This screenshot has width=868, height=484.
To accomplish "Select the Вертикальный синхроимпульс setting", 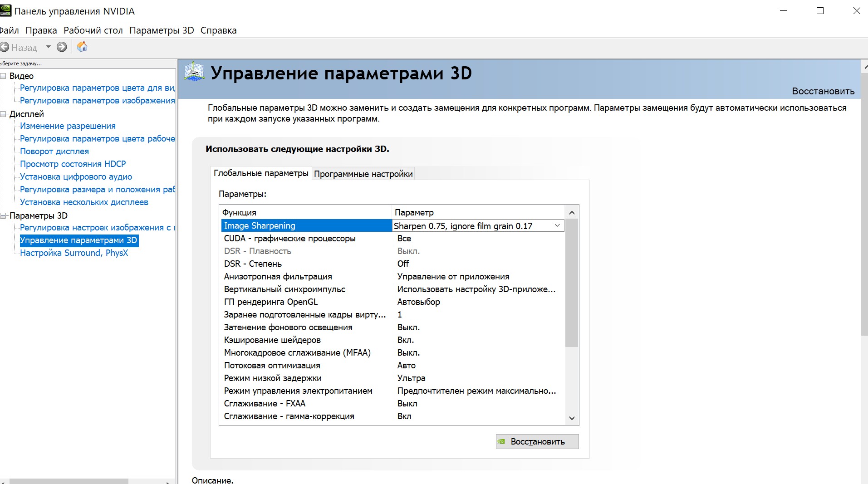I will tap(284, 289).
